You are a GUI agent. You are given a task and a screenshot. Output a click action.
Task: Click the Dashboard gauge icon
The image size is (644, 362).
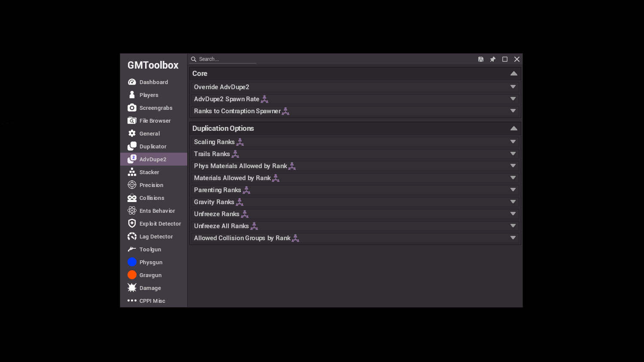pos(132,82)
